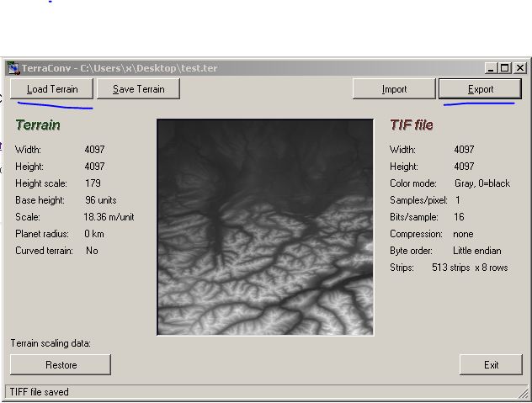Restore the terrain scaling data

click(61, 364)
